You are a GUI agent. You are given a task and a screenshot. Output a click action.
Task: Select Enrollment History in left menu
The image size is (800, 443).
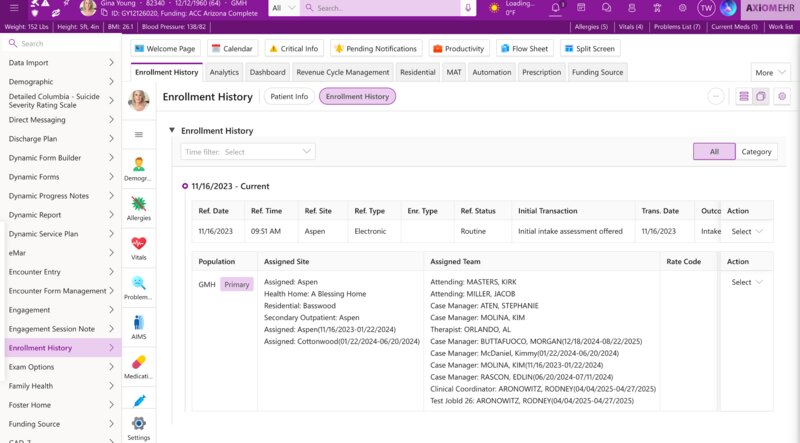61,348
